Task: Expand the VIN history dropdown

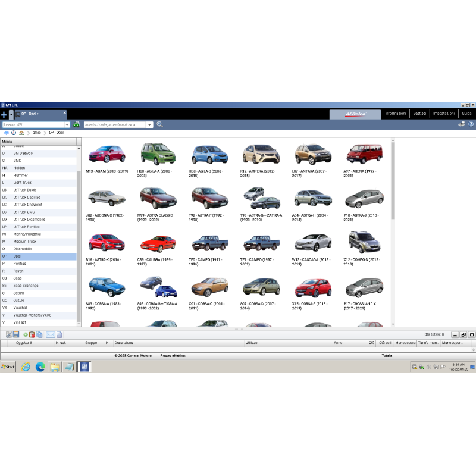Action: coord(67,124)
